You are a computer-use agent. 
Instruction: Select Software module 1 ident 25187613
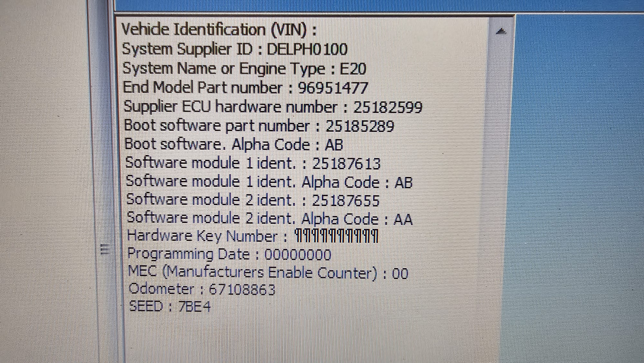(x=251, y=164)
